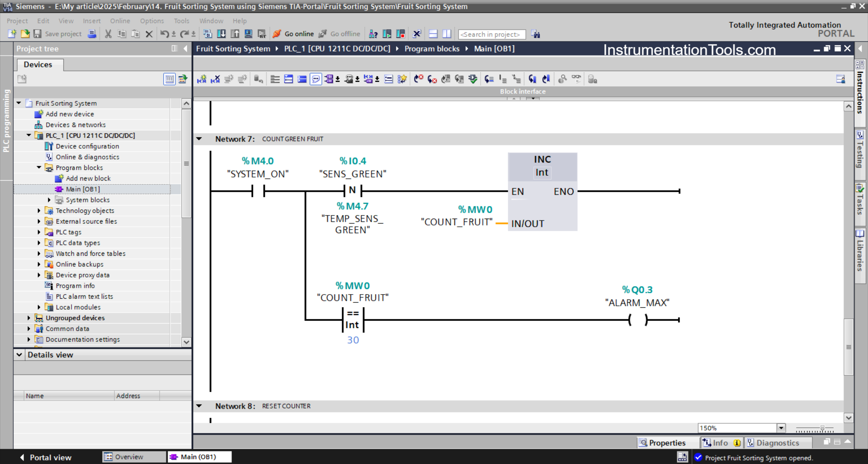This screenshot has width=868, height=464.
Task: Click the Copy icon in main toolbar
Action: (122, 34)
